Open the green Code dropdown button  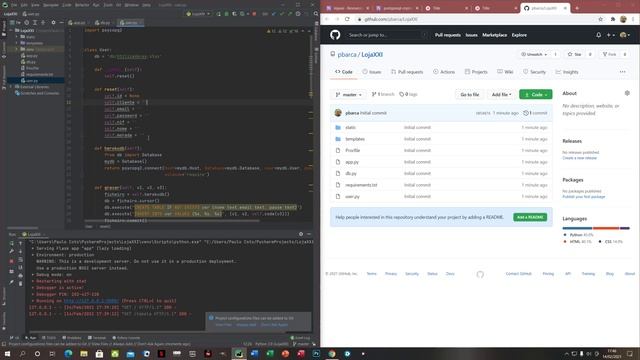pyautogui.click(x=536, y=95)
